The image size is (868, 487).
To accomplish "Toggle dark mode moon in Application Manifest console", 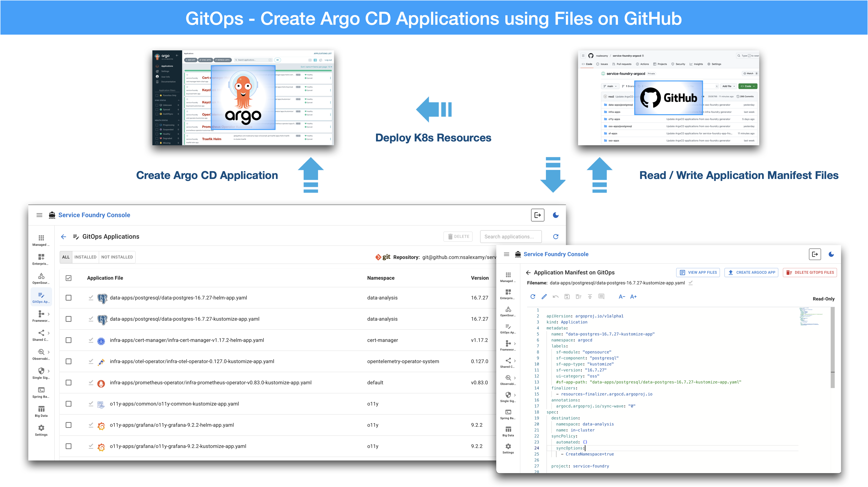I will tap(831, 255).
